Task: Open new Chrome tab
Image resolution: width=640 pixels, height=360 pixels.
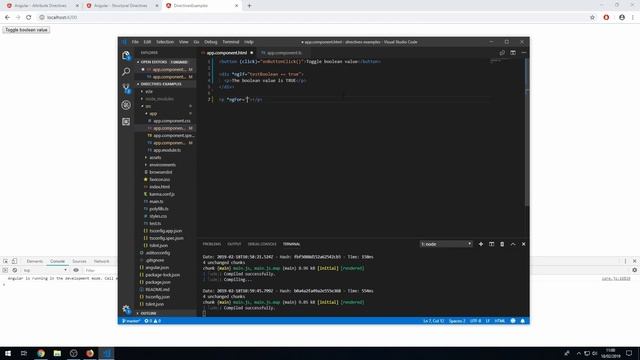Action: pyautogui.click(x=249, y=6)
